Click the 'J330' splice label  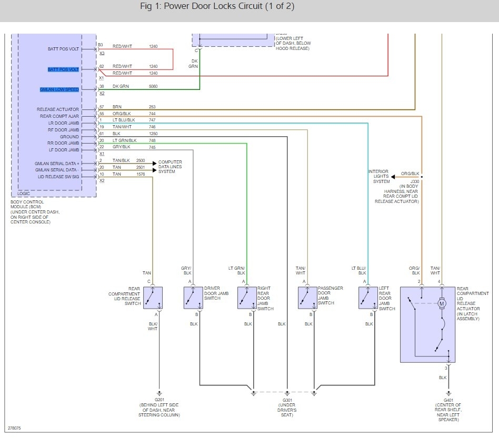tap(415, 181)
